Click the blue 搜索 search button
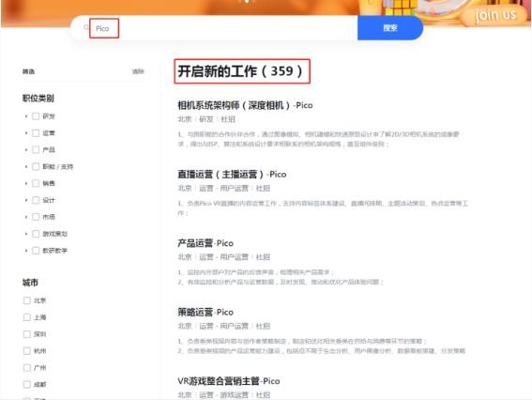532x400 pixels. point(390,28)
